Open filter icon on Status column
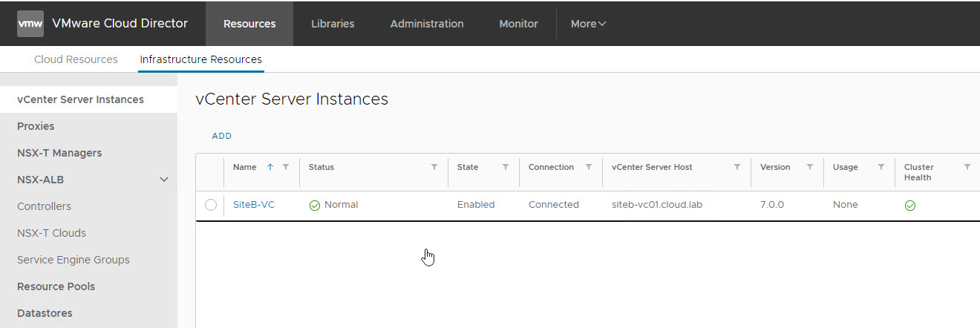This screenshot has width=980, height=328. pyautogui.click(x=434, y=167)
